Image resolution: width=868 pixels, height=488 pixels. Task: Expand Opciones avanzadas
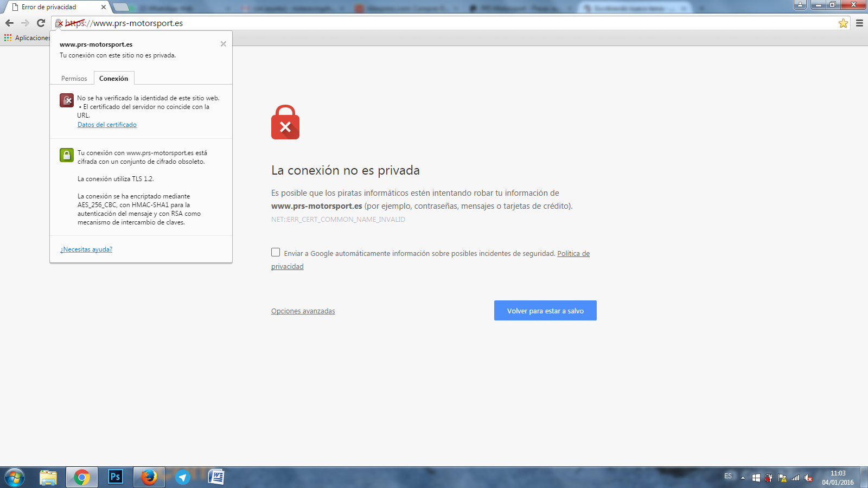[303, 311]
